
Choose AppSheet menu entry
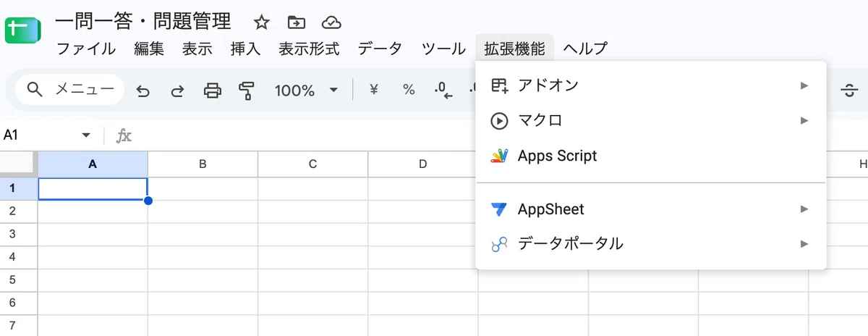651,209
